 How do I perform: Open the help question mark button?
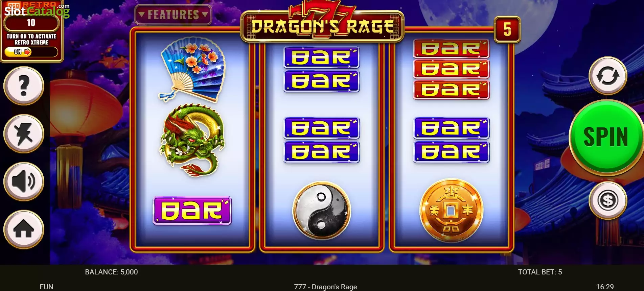[24, 86]
